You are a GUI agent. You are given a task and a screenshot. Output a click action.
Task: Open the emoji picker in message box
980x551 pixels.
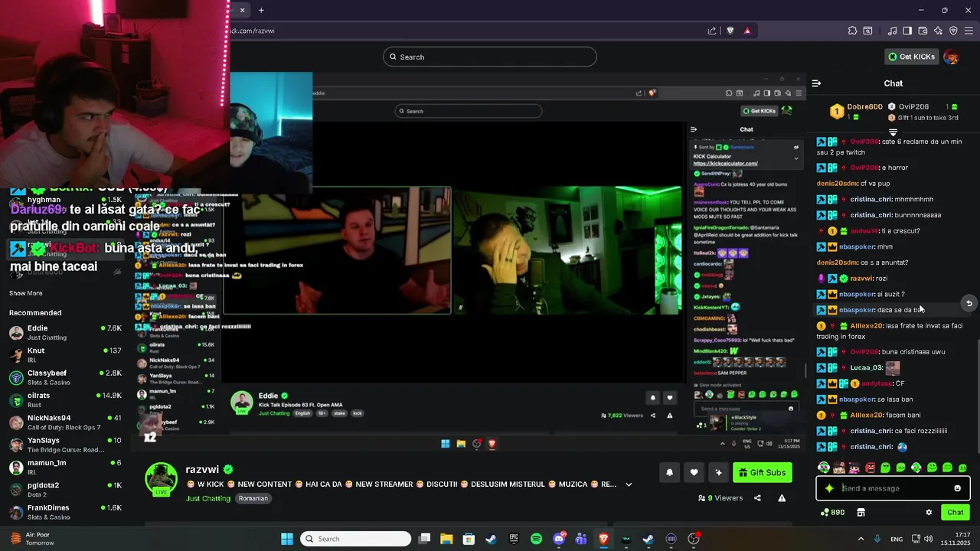coord(957,488)
